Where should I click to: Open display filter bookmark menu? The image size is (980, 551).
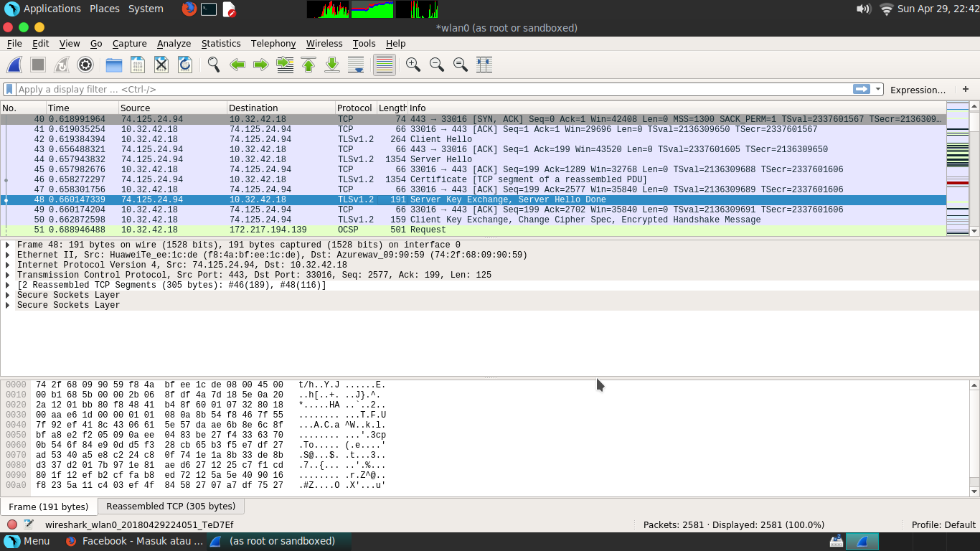point(9,89)
